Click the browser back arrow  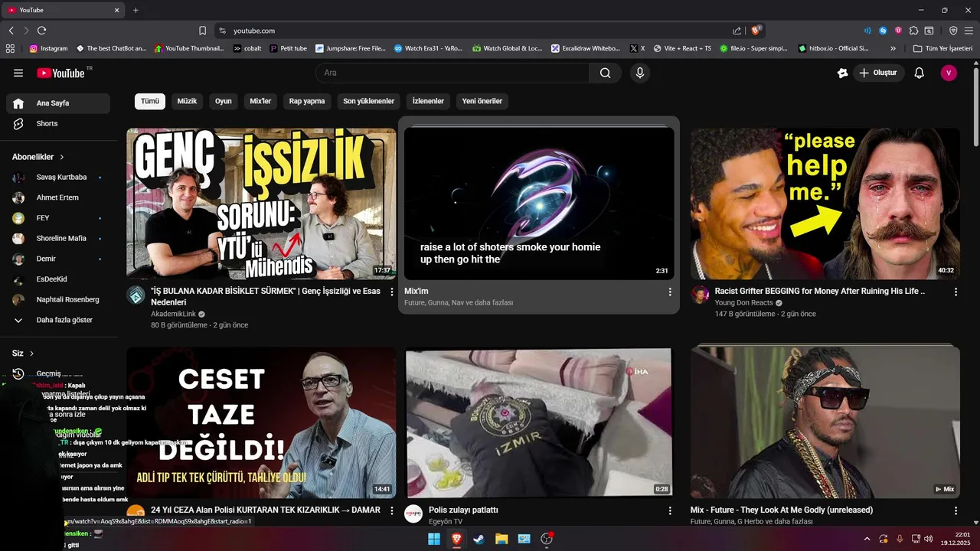point(11,31)
